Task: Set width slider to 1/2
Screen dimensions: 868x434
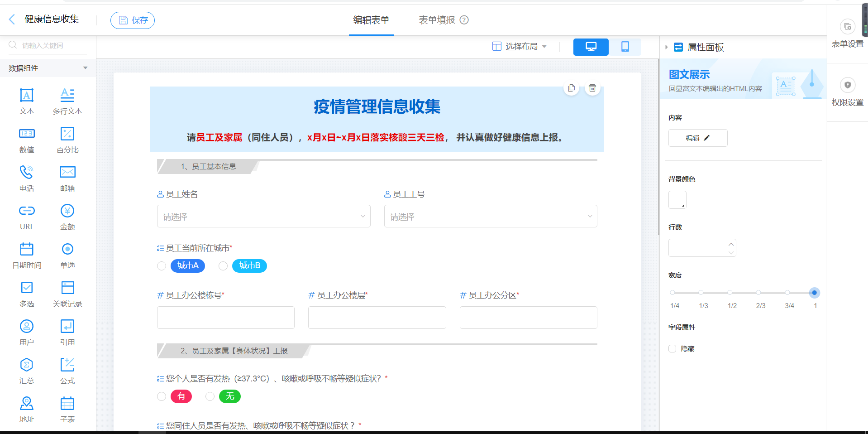Action: click(x=730, y=293)
